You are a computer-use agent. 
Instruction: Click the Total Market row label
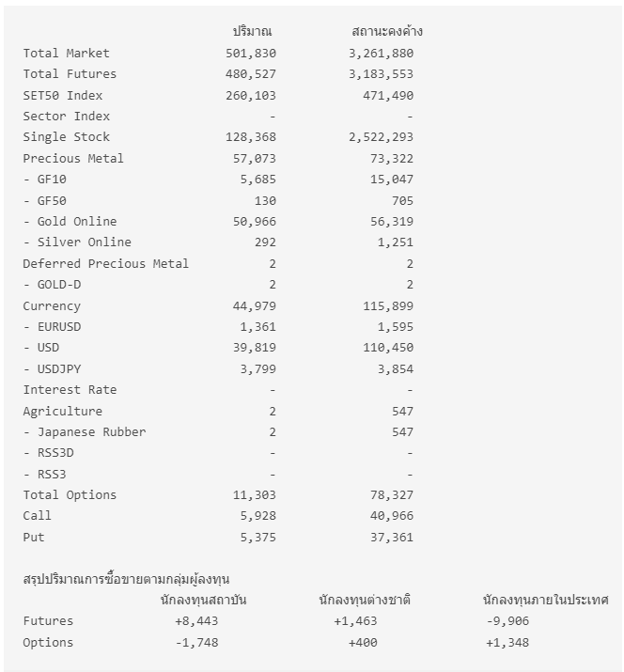click(66, 54)
